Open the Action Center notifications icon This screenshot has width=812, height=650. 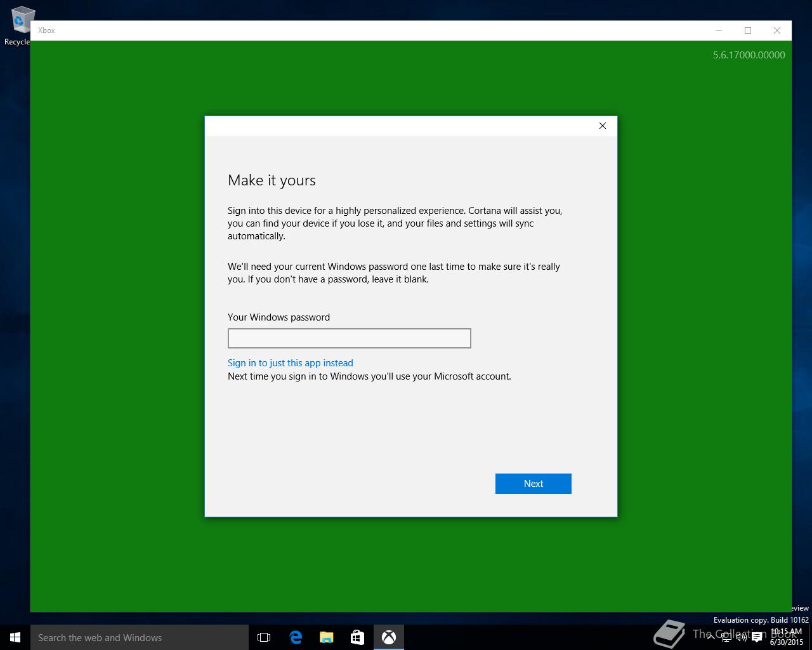[x=757, y=637]
